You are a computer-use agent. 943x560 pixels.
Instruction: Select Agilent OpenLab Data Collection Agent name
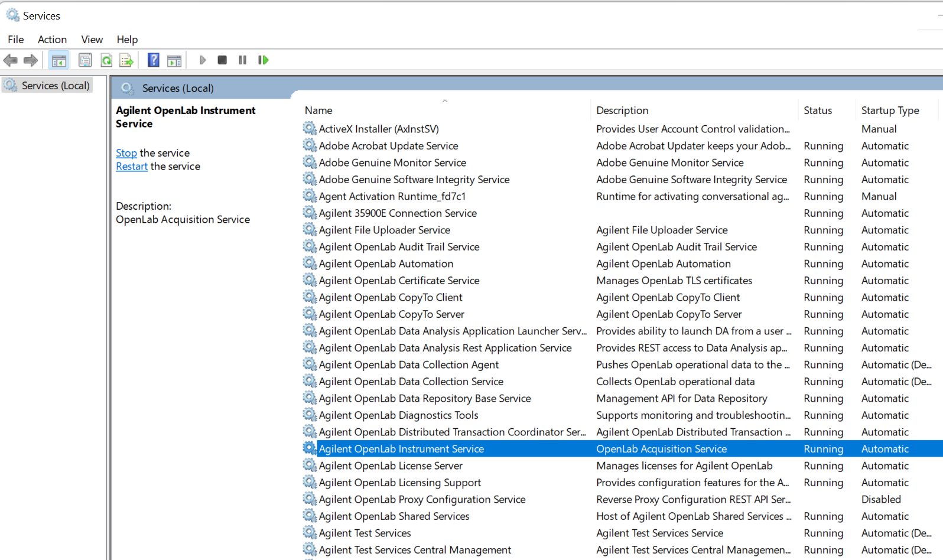409,365
